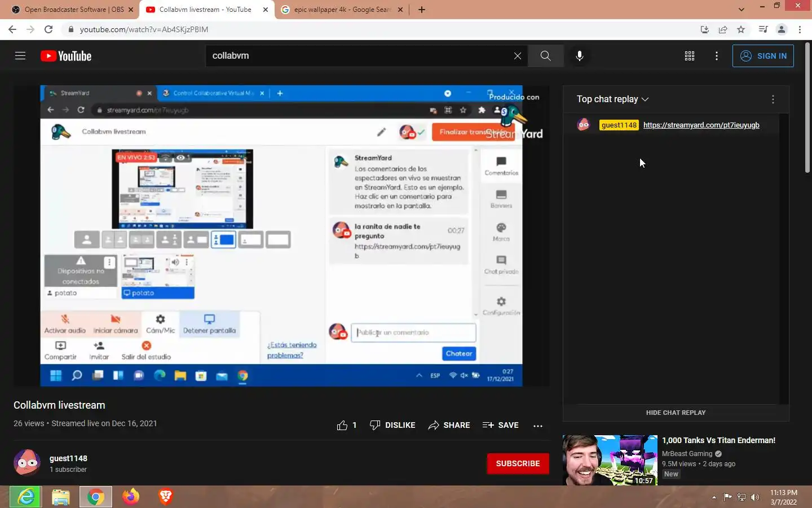
Task: Click the Collabvm livestream title
Action: point(59,405)
